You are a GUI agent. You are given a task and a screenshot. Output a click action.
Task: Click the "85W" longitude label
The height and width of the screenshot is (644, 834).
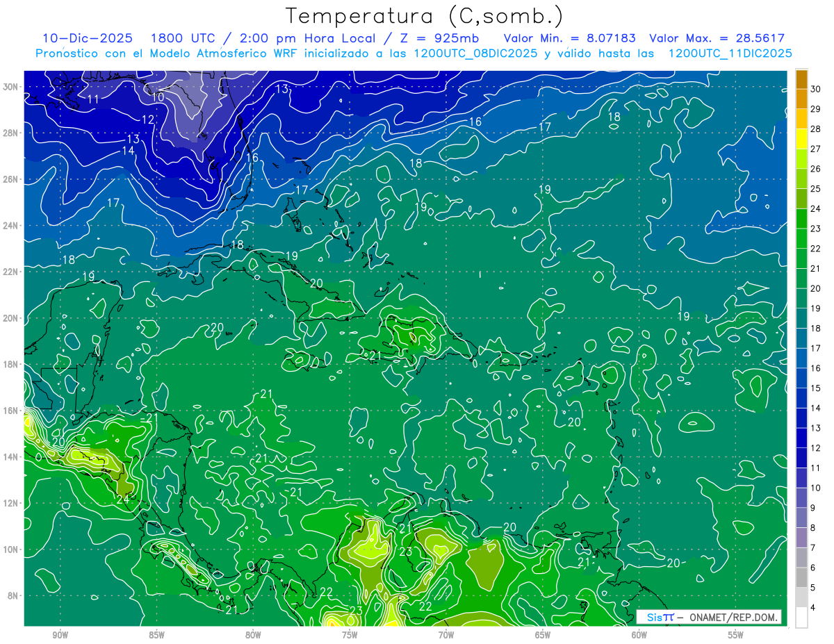click(157, 635)
